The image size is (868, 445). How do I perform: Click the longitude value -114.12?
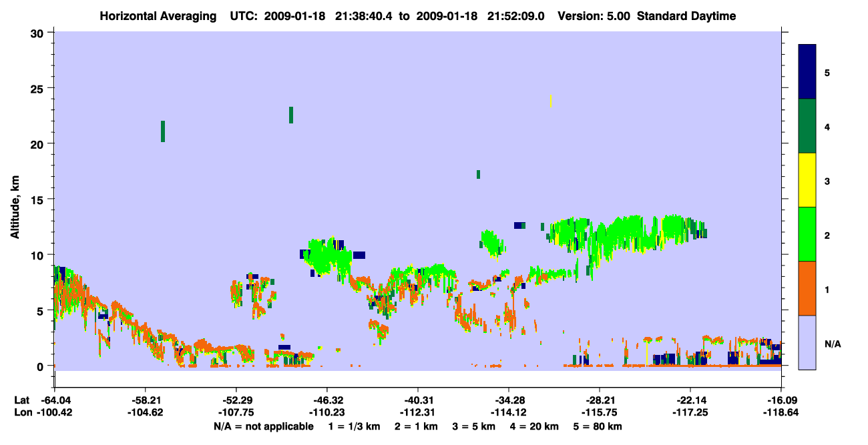point(508,412)
